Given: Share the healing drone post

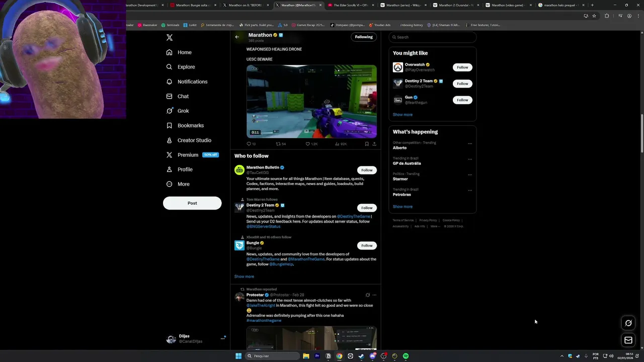Looking at the screenshot, I should point(374,144).
